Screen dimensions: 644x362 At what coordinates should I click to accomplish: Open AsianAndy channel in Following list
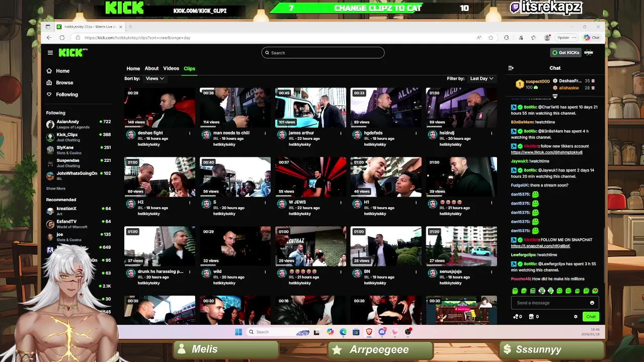(78, 124)
